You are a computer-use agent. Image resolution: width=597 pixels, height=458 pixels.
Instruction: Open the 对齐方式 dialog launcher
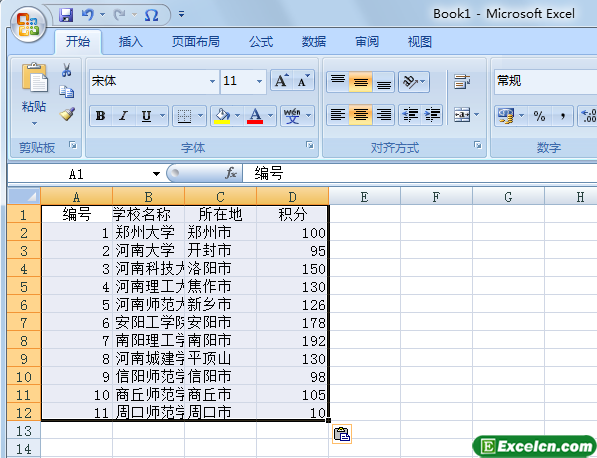478,145
